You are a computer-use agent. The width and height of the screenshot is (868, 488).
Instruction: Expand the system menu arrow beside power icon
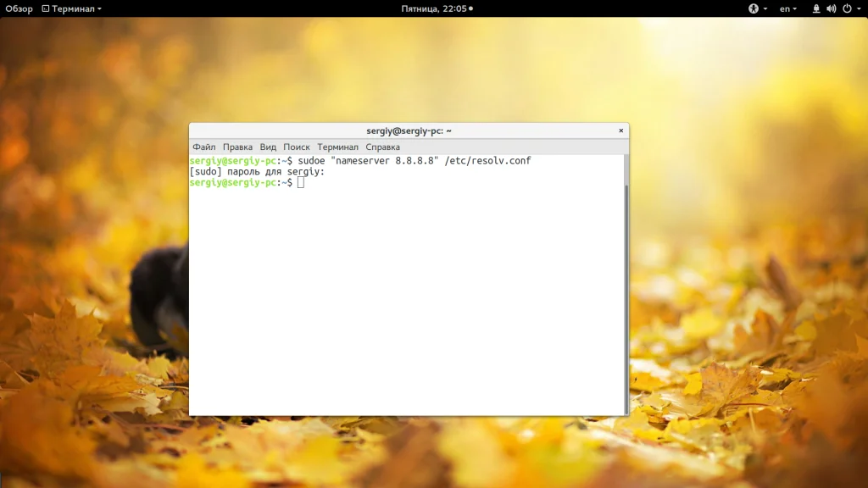(858, 8)
